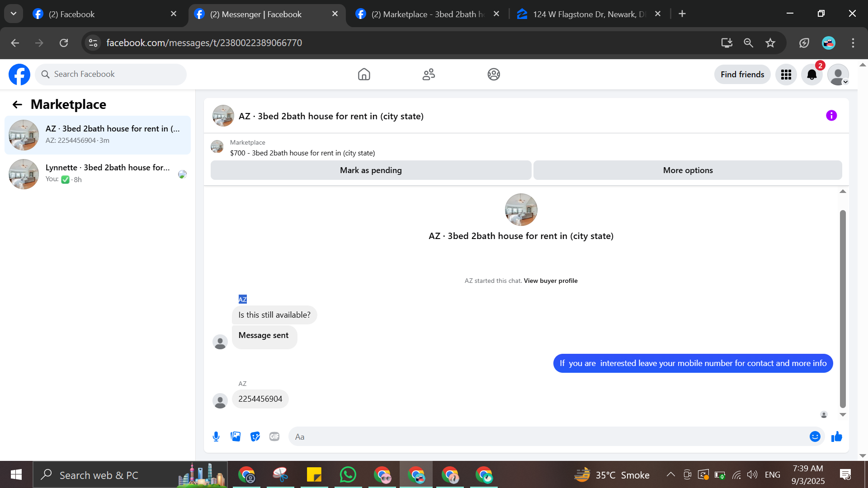868x488 pixels.
Task: Click the install app icon in address bar
Action: coord(726,43)
